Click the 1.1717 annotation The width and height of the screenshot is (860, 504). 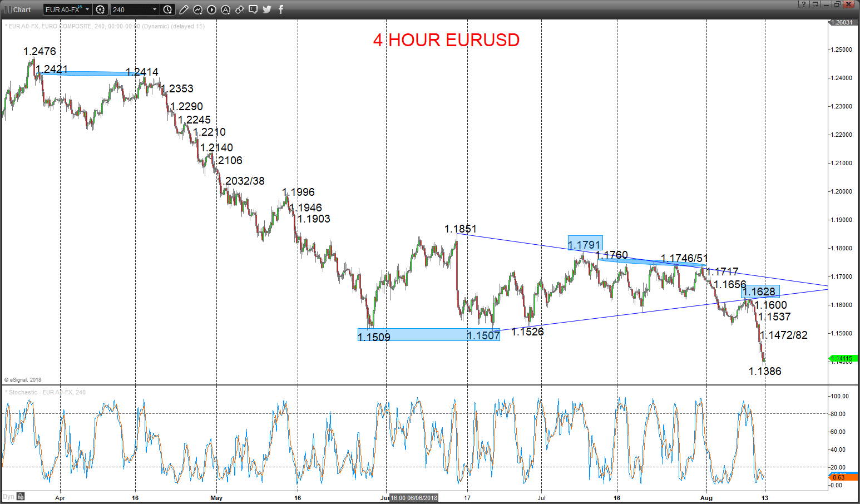[722, 271]
